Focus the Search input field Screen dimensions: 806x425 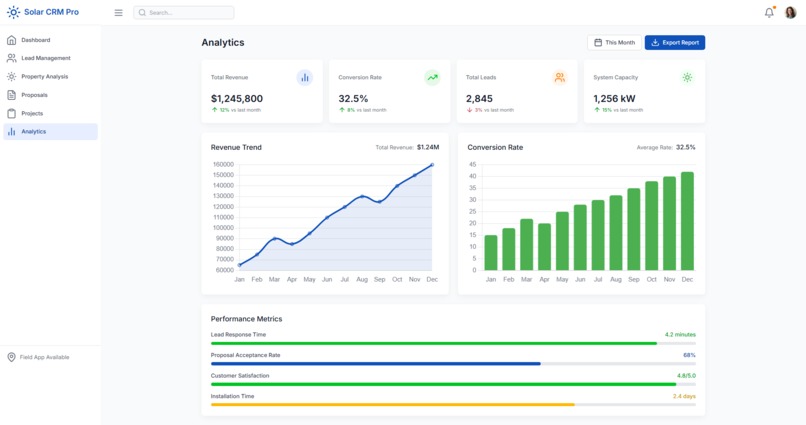point(184,13)
